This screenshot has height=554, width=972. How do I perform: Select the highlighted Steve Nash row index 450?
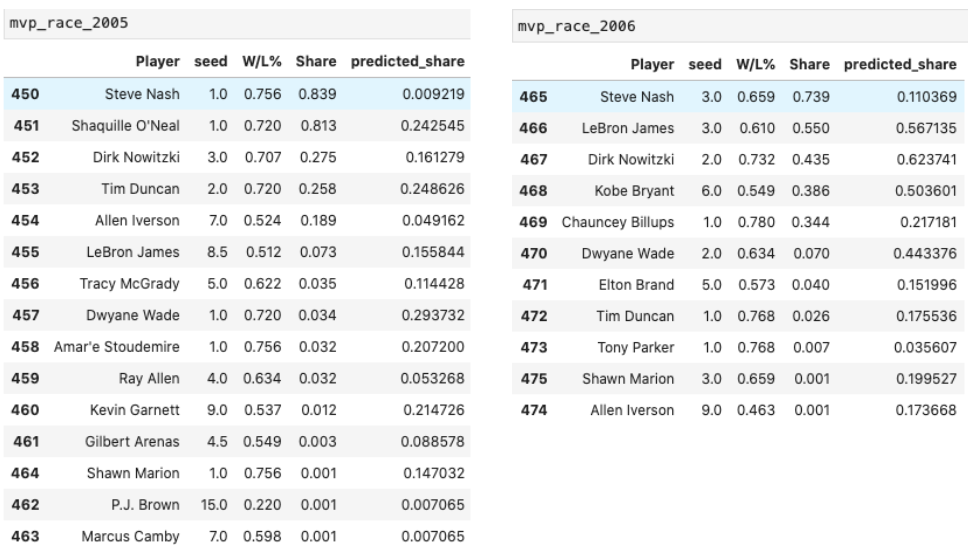22,93
